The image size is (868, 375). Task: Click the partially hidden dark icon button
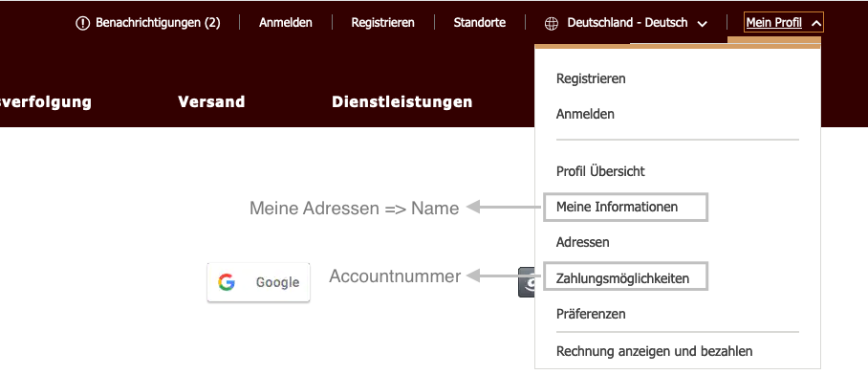click(x=526, y=282)
